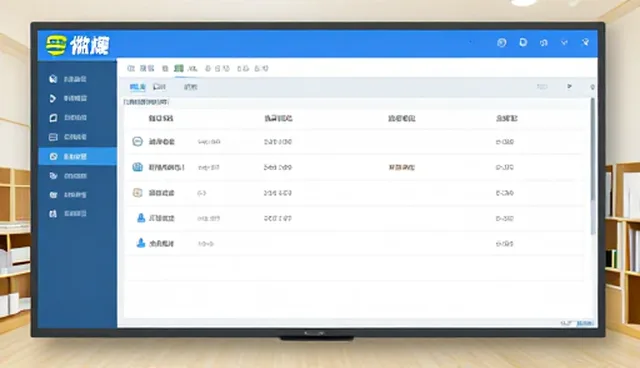
Task: Click the orange plus icon in third row
Action: 138,193
